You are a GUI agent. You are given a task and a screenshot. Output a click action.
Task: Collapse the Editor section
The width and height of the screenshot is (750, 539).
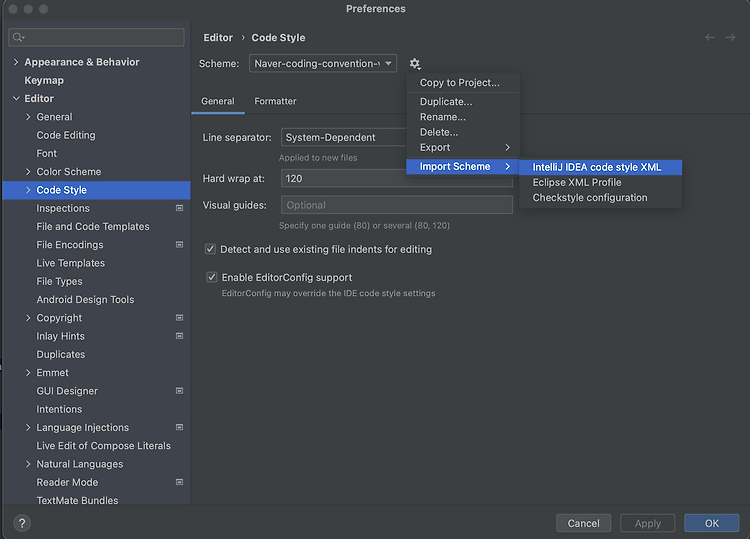(x=16, y=99)
